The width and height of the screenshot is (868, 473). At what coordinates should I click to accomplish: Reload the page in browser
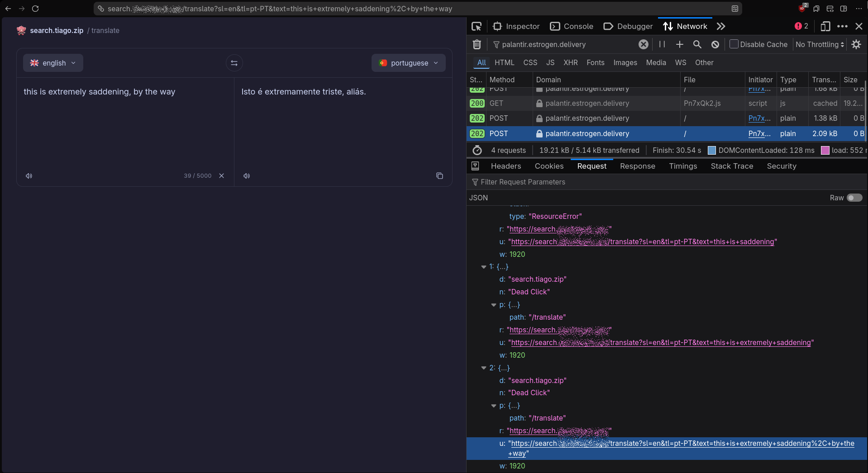tap(35, 9)
